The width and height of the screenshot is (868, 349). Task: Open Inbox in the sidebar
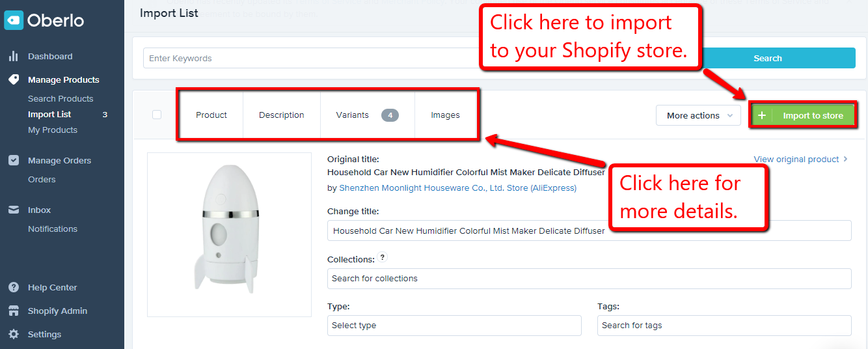click(39, 210)
